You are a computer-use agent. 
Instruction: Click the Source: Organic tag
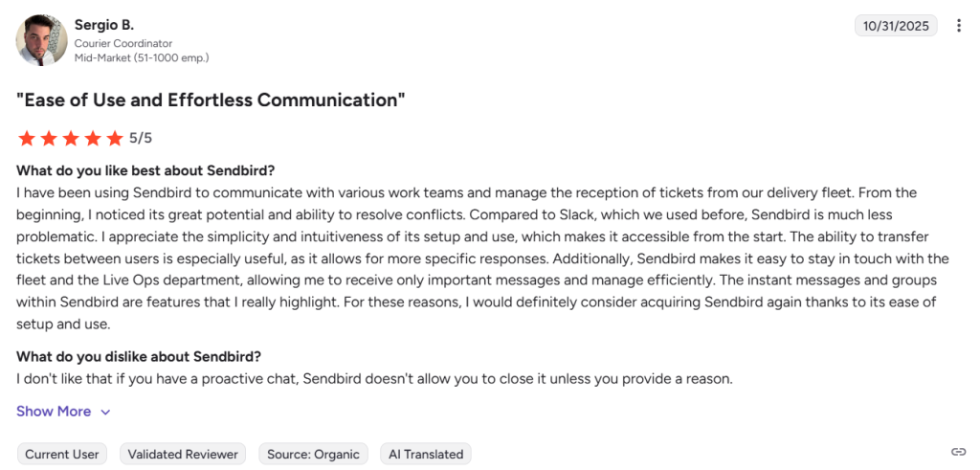pyautogui.click(x=313, y=455)
